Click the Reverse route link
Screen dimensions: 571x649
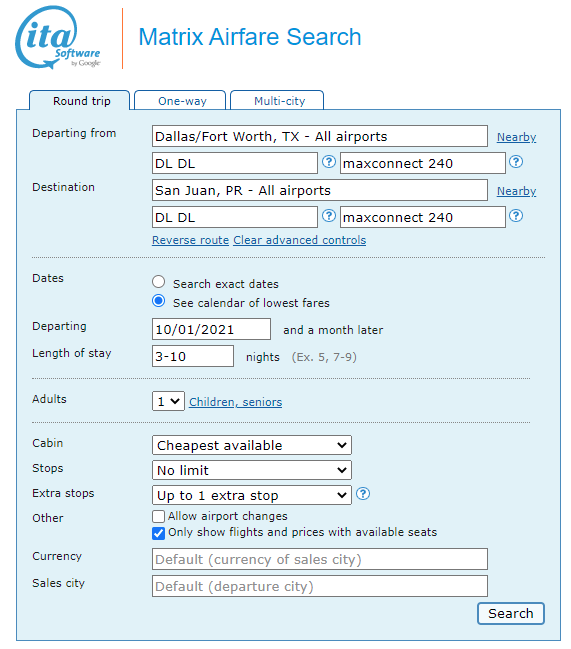click(190, 240)
